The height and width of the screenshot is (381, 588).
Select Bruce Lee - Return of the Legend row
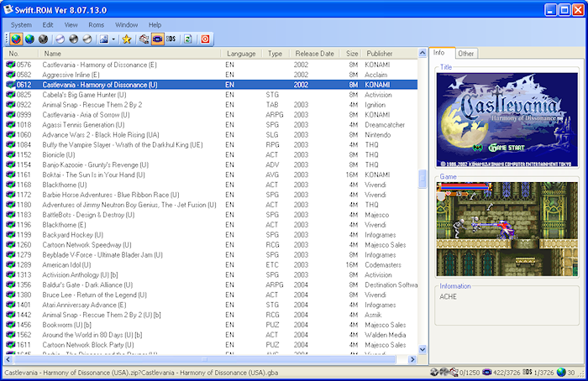click(211, 295)
